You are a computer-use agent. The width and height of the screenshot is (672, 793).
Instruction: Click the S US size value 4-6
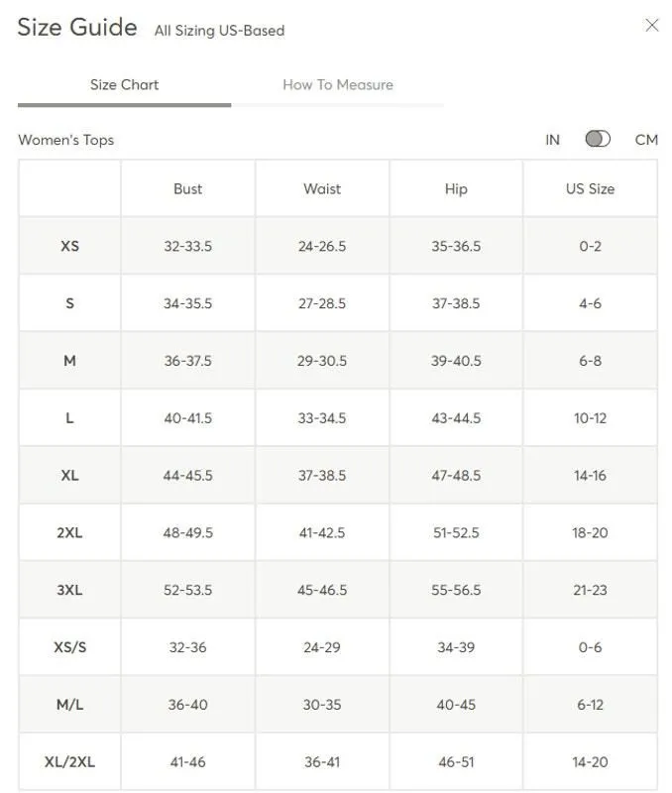590,303
